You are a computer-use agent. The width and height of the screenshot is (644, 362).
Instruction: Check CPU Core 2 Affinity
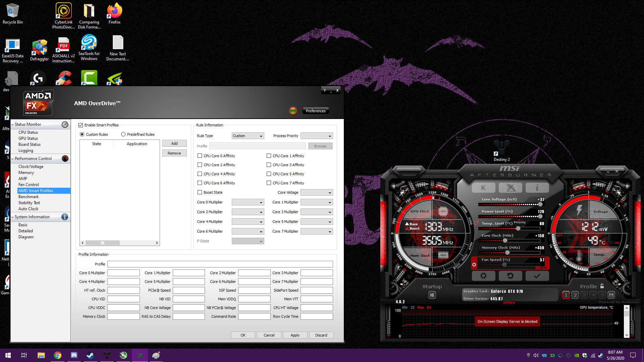coord(200,165)
